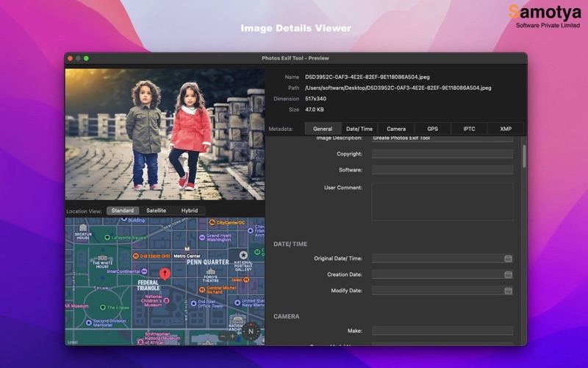Image resolution: width=588 pixels, height=368 pixels.
Task: Click the 47.0 KB size value
Action: [x=315, y=110]
